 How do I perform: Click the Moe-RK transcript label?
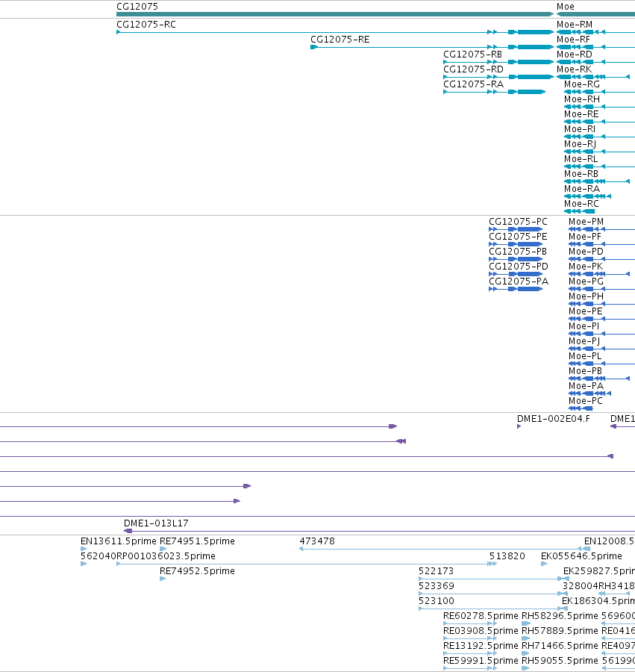coord(575,69)
